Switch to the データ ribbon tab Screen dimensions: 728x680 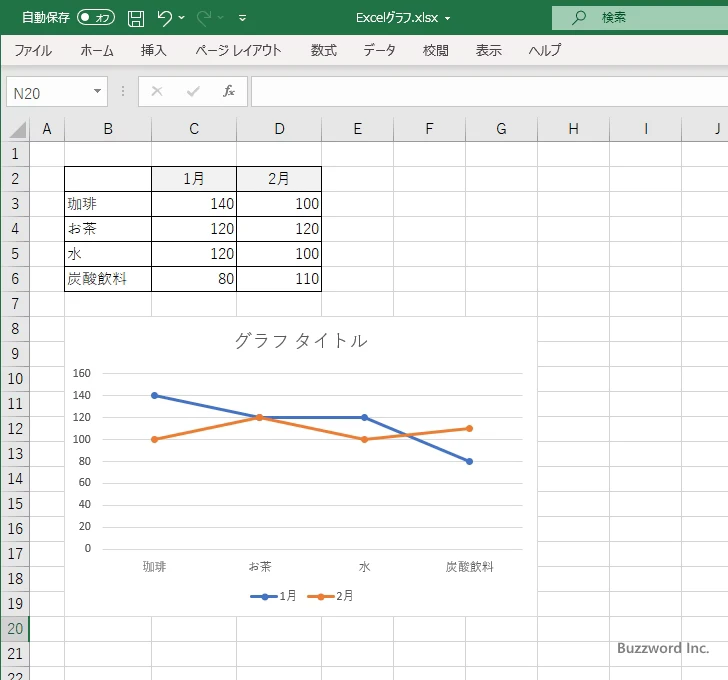pos(379,50)
